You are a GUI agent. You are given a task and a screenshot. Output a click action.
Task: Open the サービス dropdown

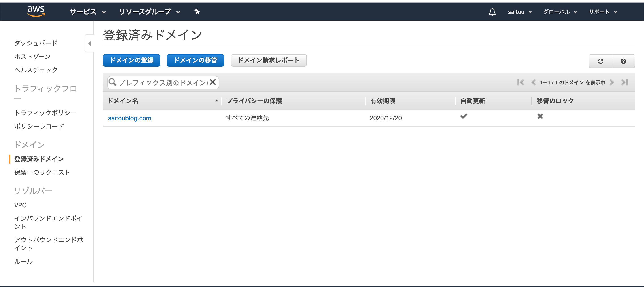tap(87, 11)
